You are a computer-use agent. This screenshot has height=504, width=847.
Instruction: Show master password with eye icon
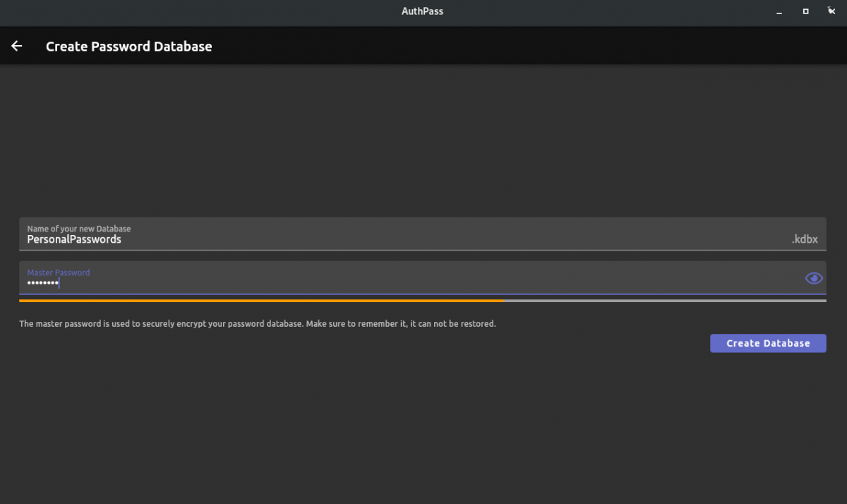coord(814,278)
